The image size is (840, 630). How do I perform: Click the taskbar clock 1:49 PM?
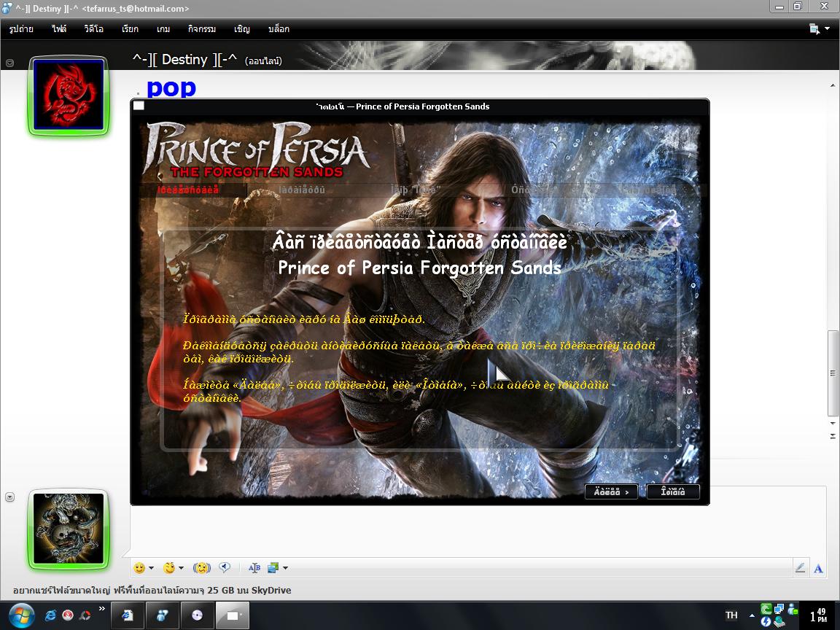818,615
